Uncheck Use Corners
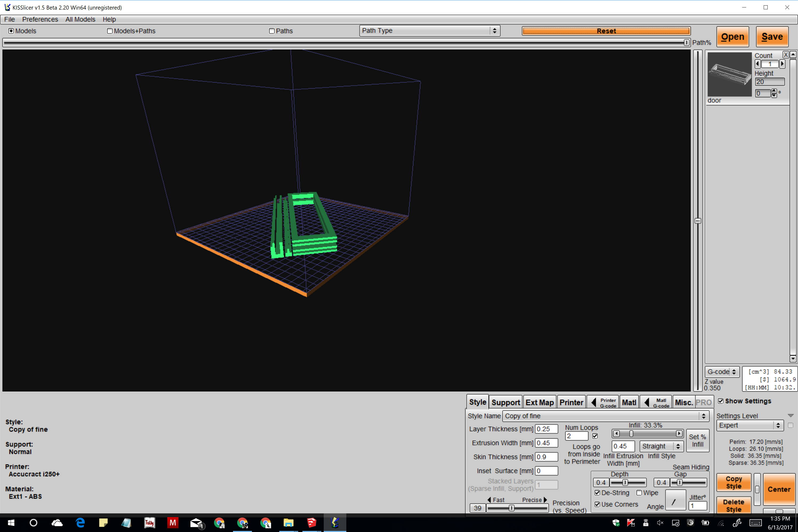798x532 pixels. click(597, 504)
